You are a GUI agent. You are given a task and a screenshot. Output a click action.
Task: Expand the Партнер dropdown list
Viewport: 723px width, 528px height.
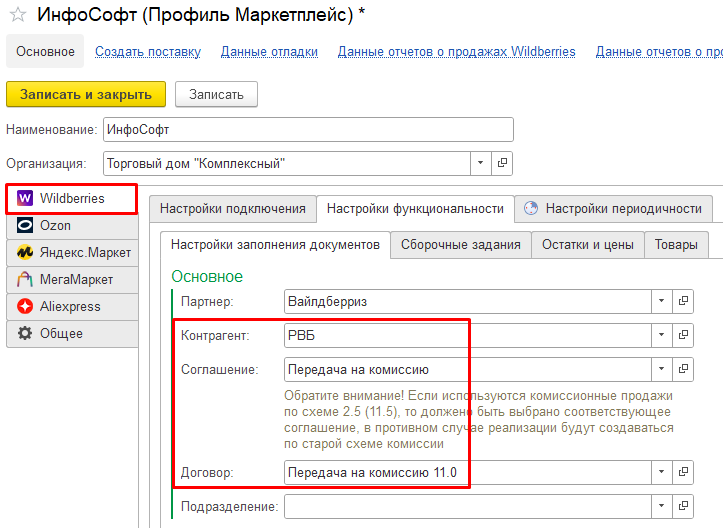pos(661,301)
